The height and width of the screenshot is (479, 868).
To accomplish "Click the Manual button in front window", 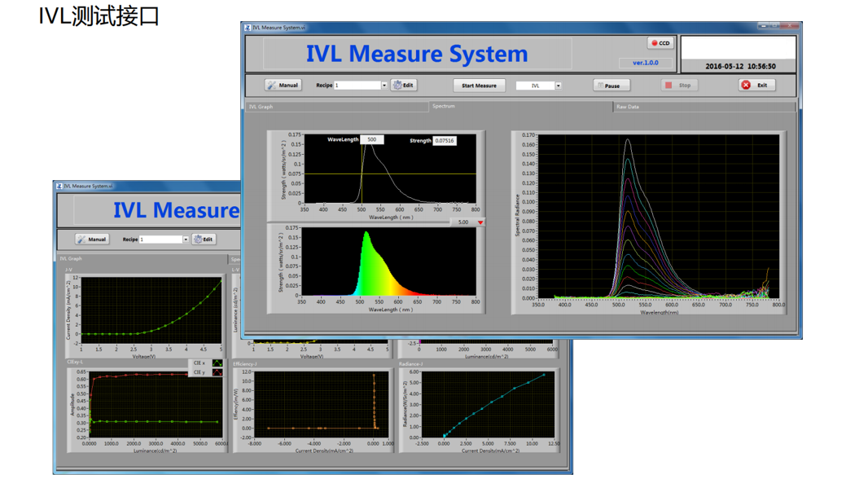I will pos(283,85).
